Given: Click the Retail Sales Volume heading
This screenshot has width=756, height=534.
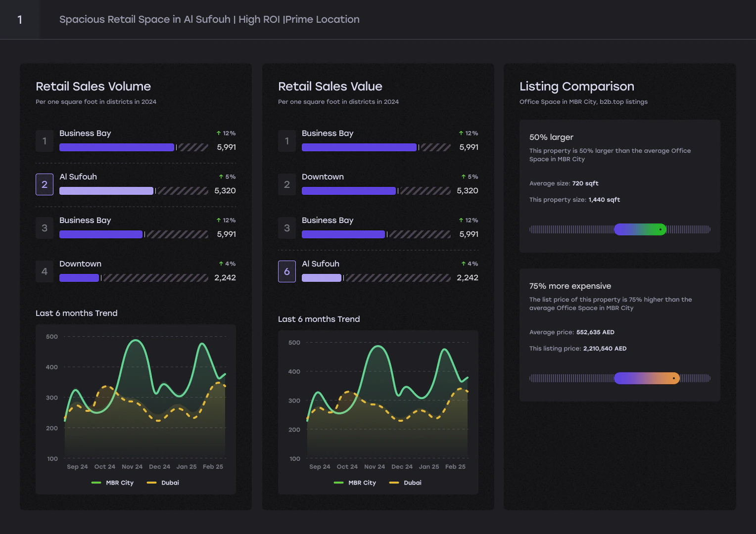Looking at the screenshot, I should 93,87.
